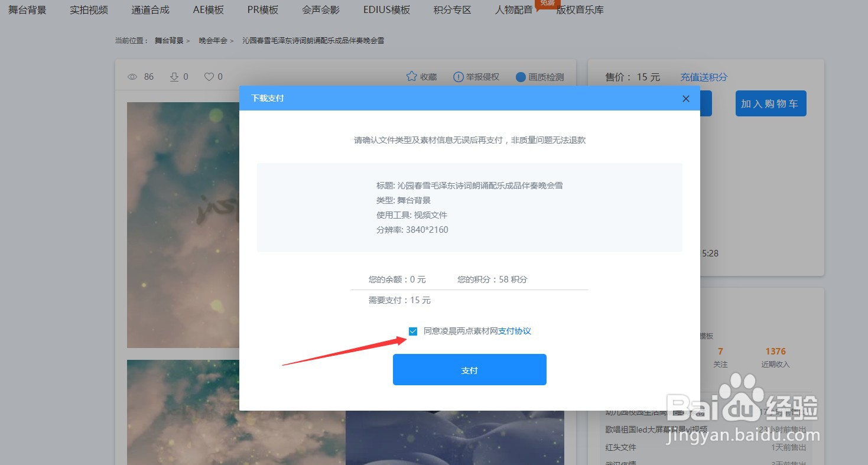Image resolution: width=868 pixels, height=465 pixels.
Task: Click the download count icon
Action: 174,77
